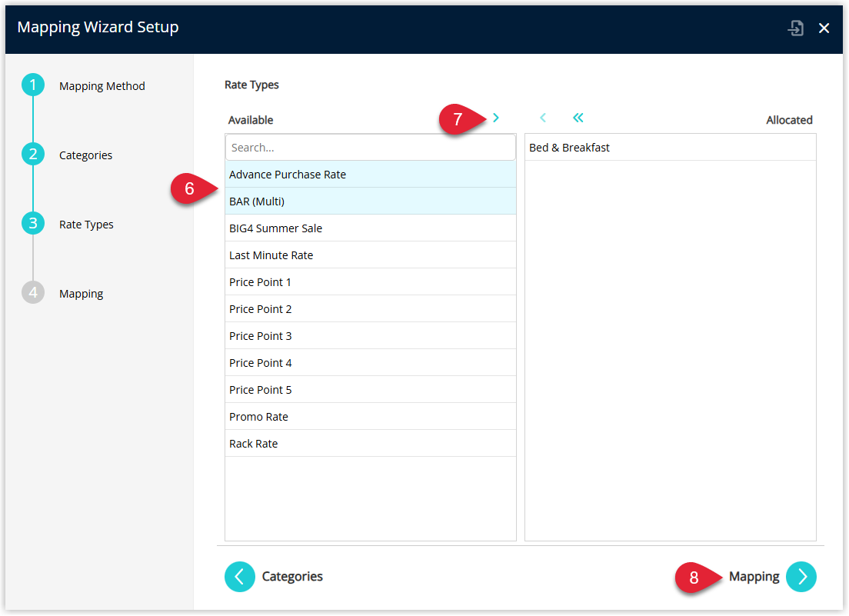The height and width of the screenshot is (616, 849).
Task: Click the single left arrow to deallocate
Action: coord(542,118)
